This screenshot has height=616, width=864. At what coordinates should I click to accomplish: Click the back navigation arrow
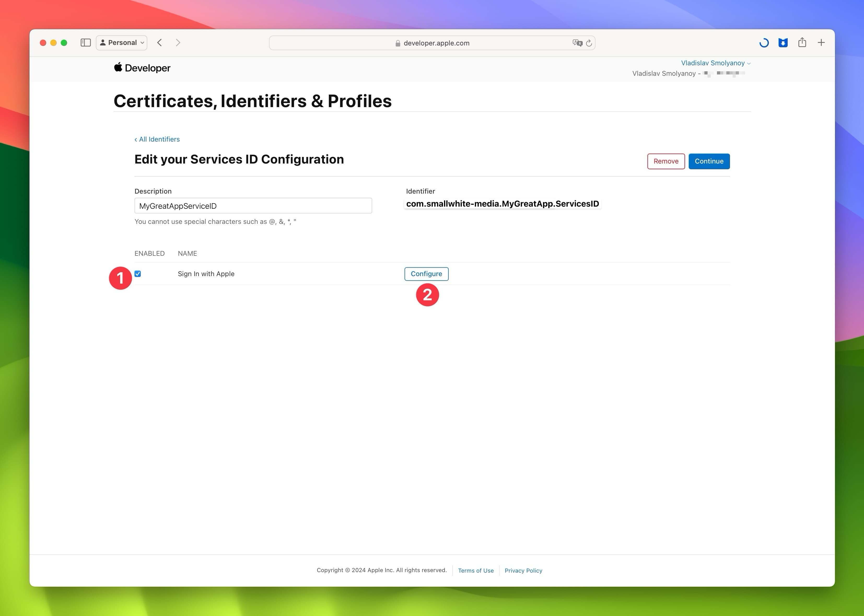pyautogui.click(x=160, y=43)
